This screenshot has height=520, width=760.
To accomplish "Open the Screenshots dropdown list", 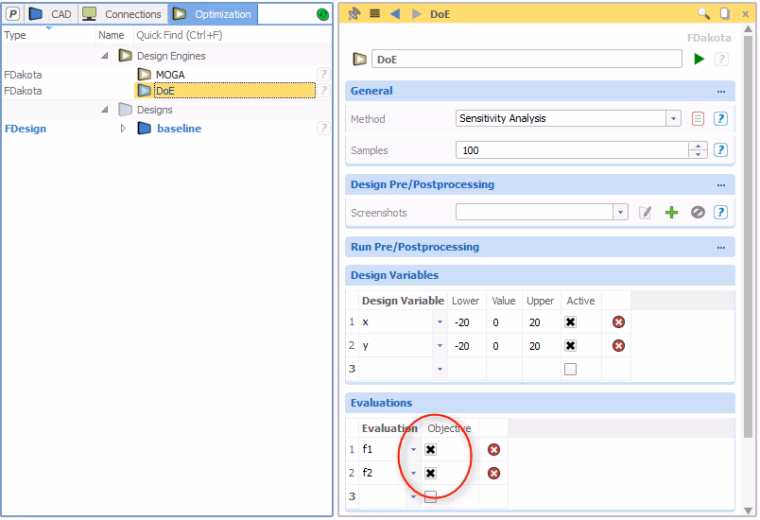I will [x=620, y=212].
